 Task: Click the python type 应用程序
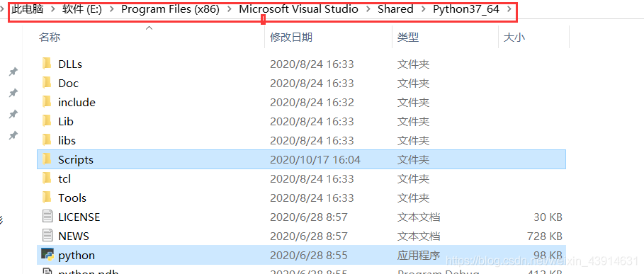[419, 255]
